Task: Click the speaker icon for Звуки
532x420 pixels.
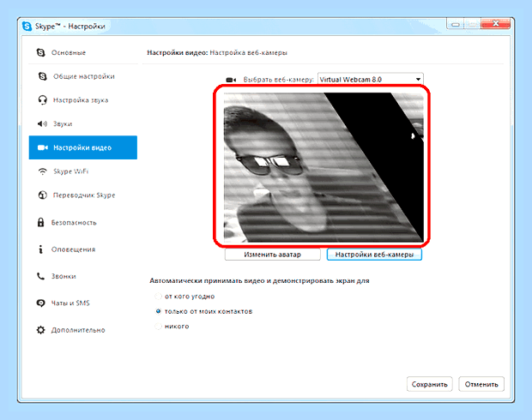Action: 42,123
